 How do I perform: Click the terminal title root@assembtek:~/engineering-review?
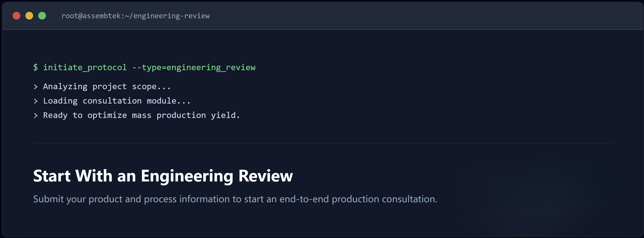(135, 16)
